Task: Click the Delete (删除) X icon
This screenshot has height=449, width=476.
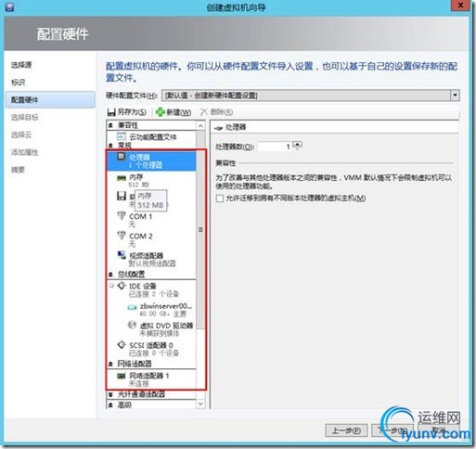Action: [204, 111]
